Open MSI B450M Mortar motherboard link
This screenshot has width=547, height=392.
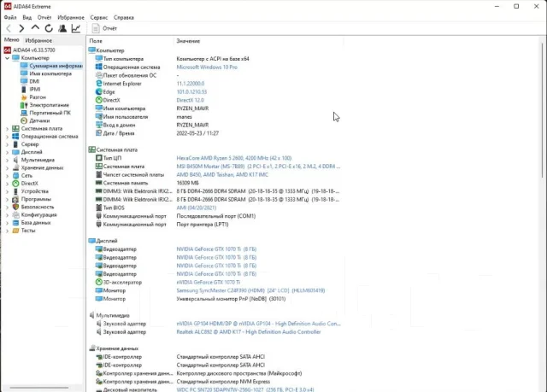258,167
